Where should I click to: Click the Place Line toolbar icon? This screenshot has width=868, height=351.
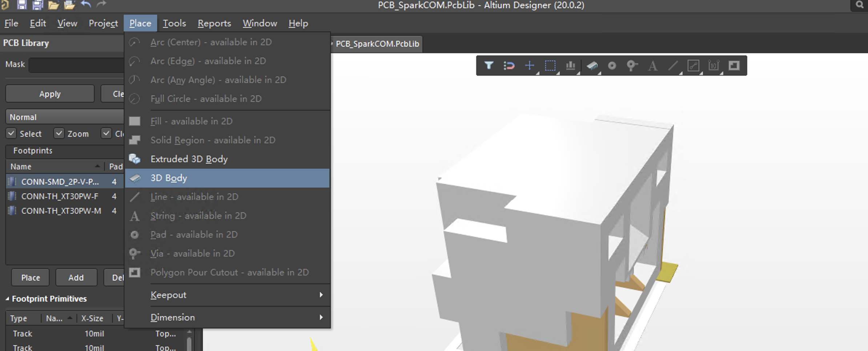[x=673, y=66]
